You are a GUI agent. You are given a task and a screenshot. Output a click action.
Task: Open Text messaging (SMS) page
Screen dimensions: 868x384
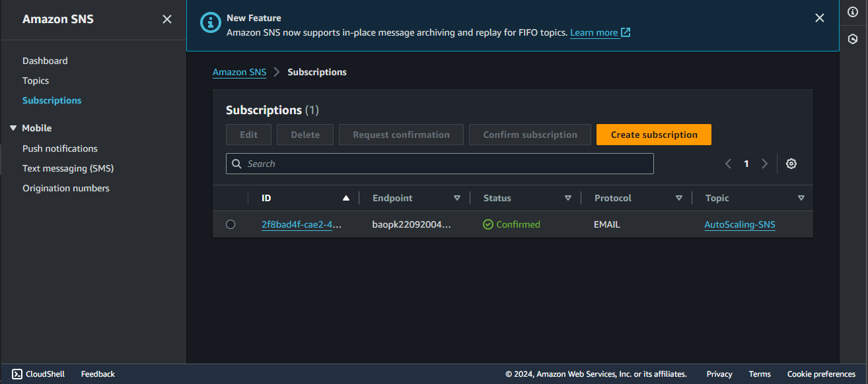(68, 168)
